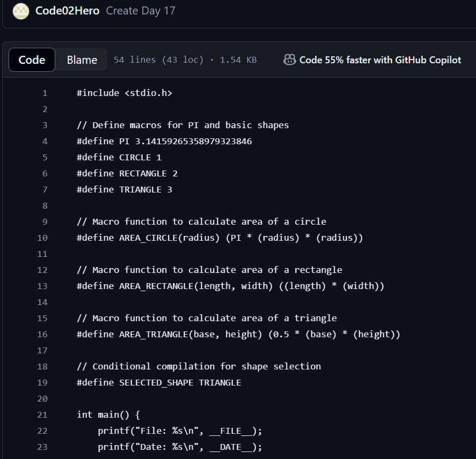
Task: Select line number 1
Action: point(45,93)
